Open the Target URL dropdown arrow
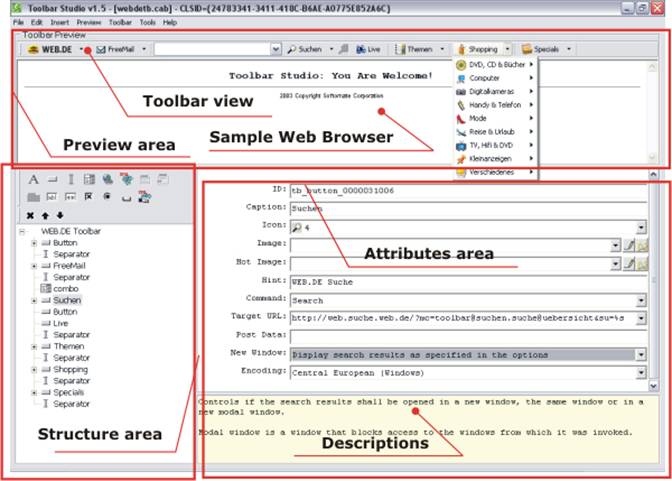Screen dimensions: 672x481 point(641,319)
